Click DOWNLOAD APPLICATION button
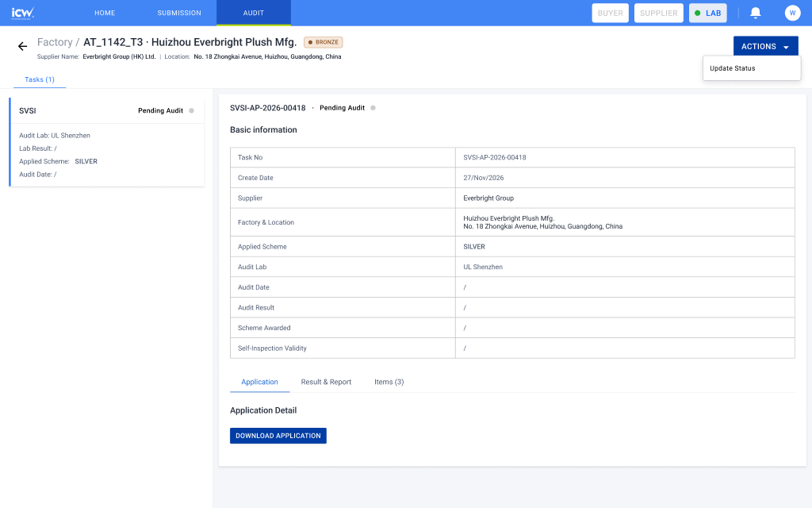812x508 pixels. tap(278, 436)
